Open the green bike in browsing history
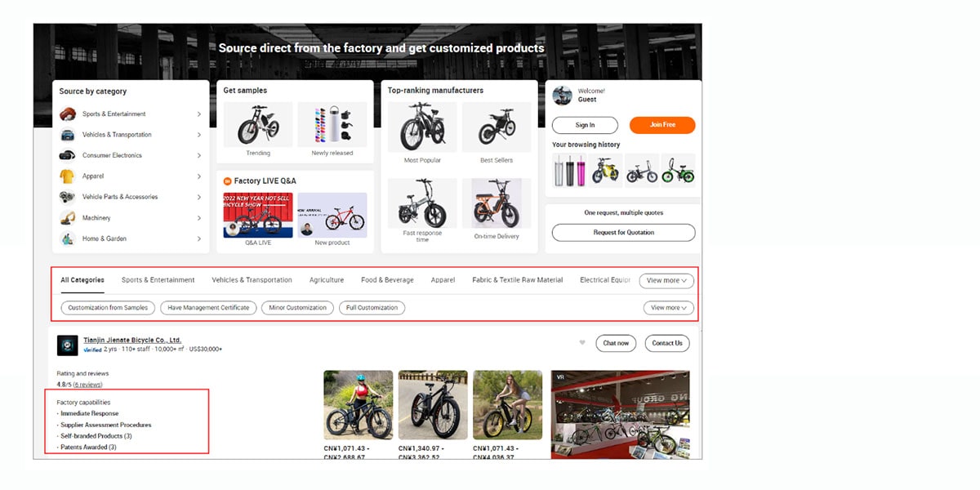This screenshot has width=980, height=490. [679, 171]
